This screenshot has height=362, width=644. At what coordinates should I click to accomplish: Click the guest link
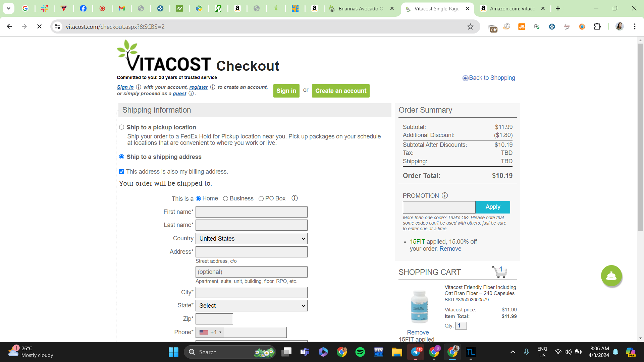179,94
